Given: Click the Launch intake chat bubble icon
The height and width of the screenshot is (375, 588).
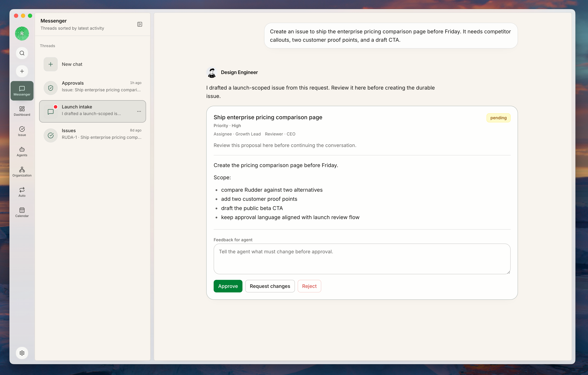Looking at the screenshot, I should [50, 112].
